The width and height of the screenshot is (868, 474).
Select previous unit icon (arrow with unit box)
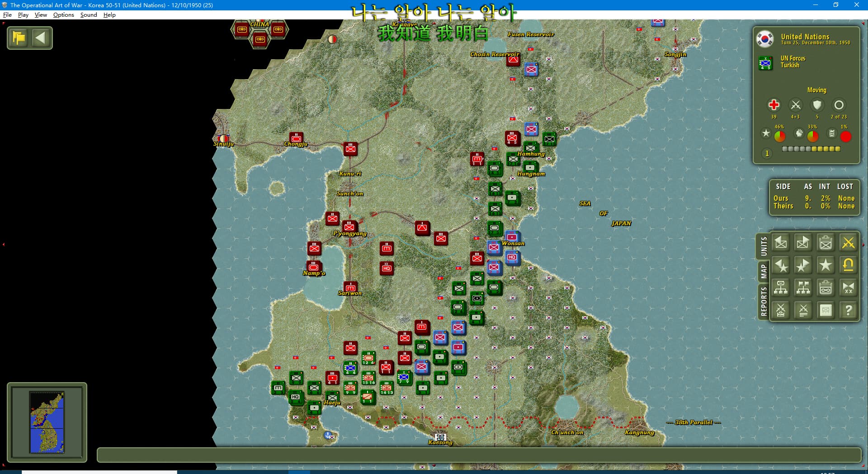point(781,243)
